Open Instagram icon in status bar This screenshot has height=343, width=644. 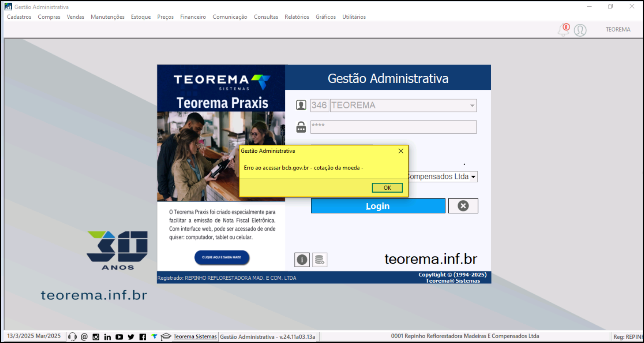point(96,337)
